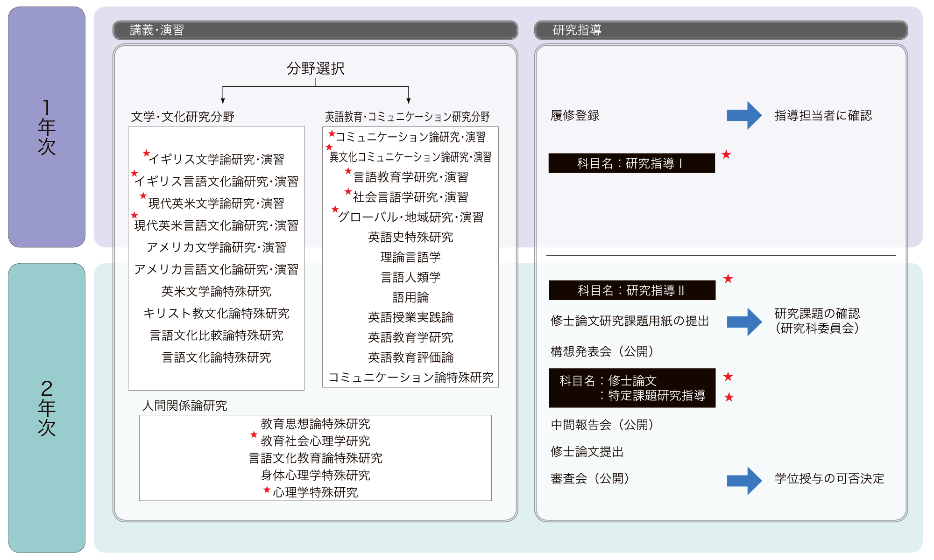934x560 pixels.
Task: Click down arrow above 英語教育・コミュニケーション研究分野
Action: click(x=409, y=99)
